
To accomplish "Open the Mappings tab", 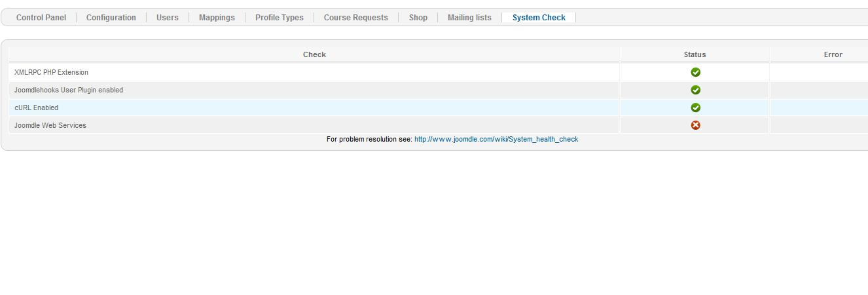I will coord(217,18).
